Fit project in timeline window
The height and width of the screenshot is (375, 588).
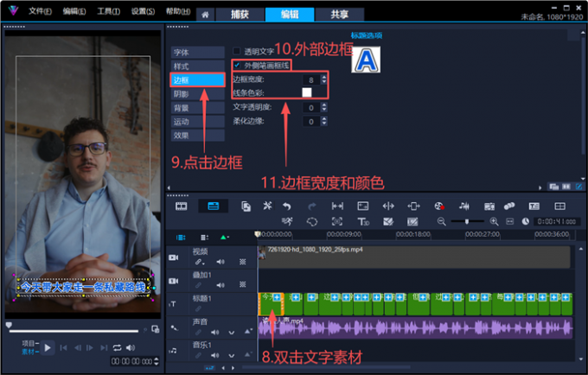pos(509,222)
